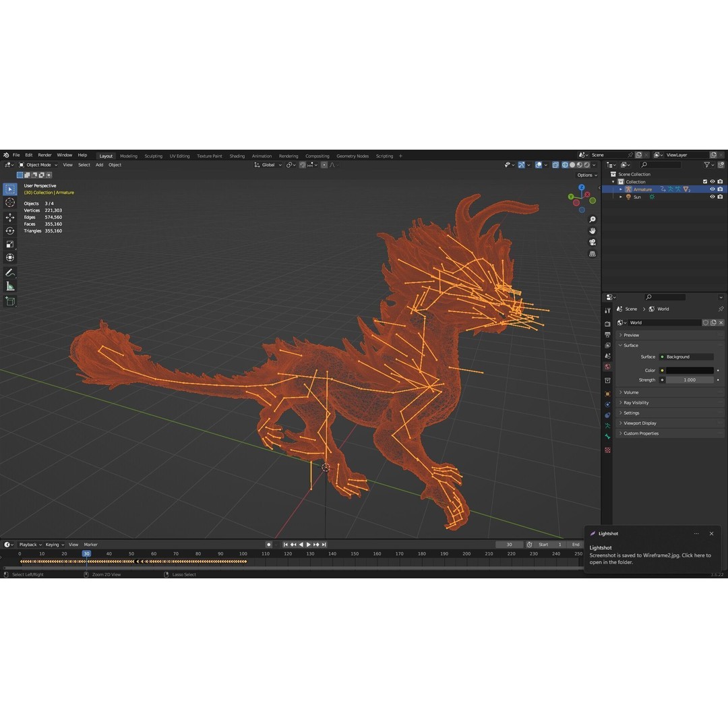This screenshot has width=728, height=728.
Task: Open the File menu
Action: [x=16, y=155]
